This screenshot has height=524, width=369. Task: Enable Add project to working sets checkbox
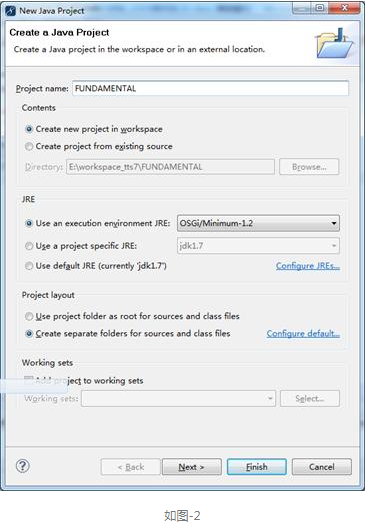29,380
